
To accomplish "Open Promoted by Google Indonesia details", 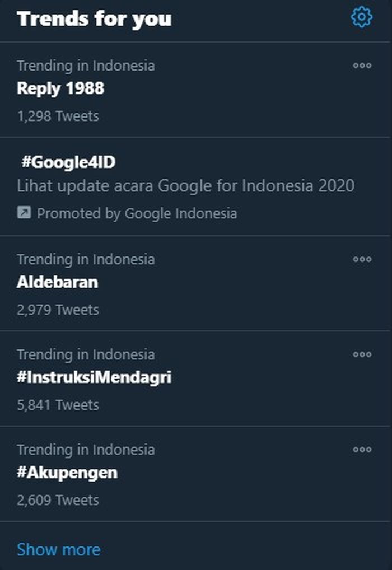I will tap(137, 213).
